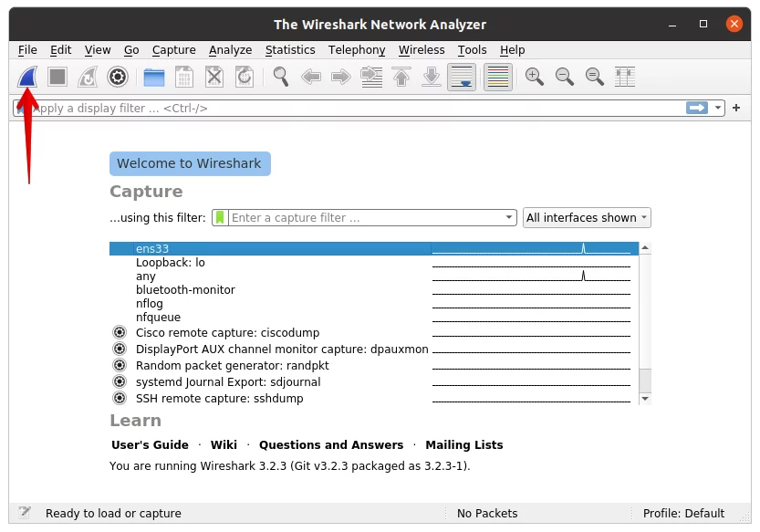Jump to the last packet
Screen dimensions: 760x532
point(432,77)
